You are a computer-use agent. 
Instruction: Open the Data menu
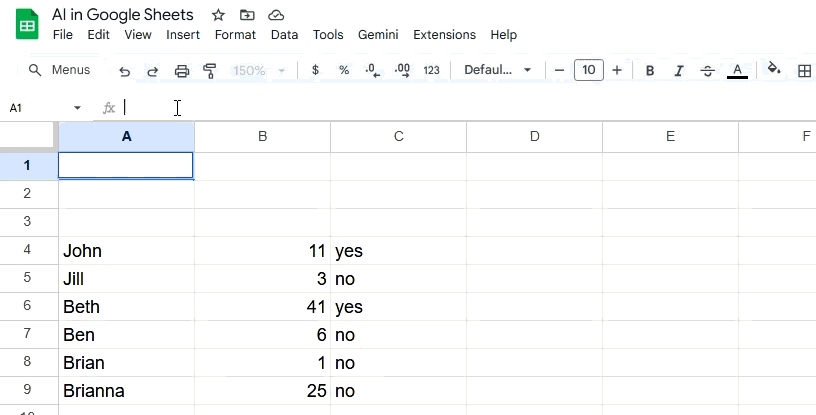pos(285,35)
